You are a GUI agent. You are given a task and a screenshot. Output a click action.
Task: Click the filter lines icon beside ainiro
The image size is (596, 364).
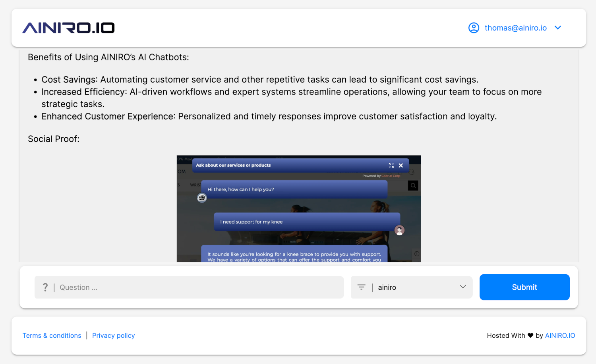tap(361, 287)
